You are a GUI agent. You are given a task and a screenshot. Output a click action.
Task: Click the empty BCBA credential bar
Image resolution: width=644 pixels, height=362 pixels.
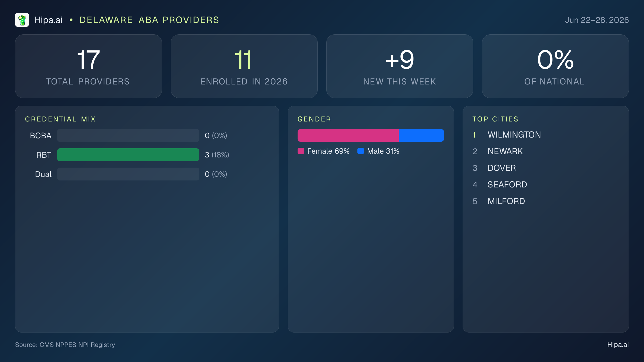pyautogui.click(x=128, y=135)
